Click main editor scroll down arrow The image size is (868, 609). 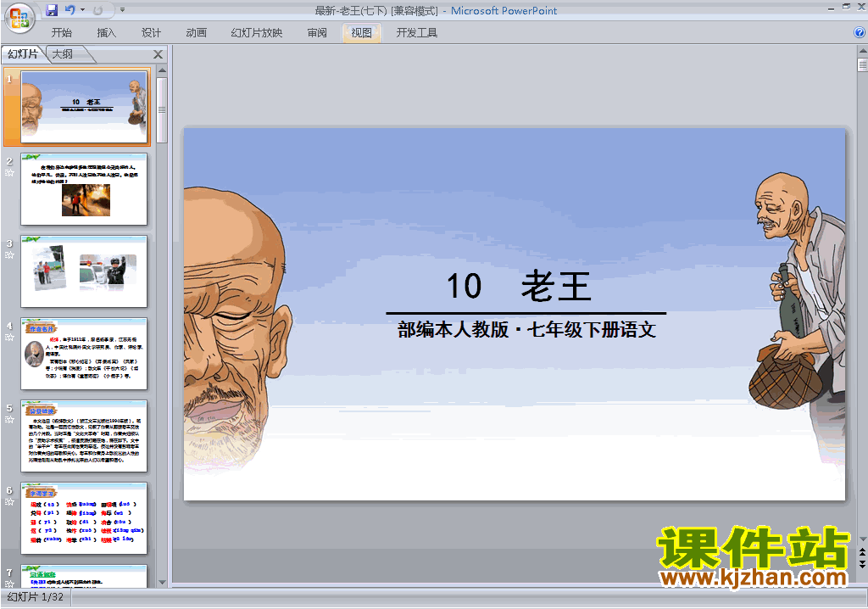tap(862, 539)
